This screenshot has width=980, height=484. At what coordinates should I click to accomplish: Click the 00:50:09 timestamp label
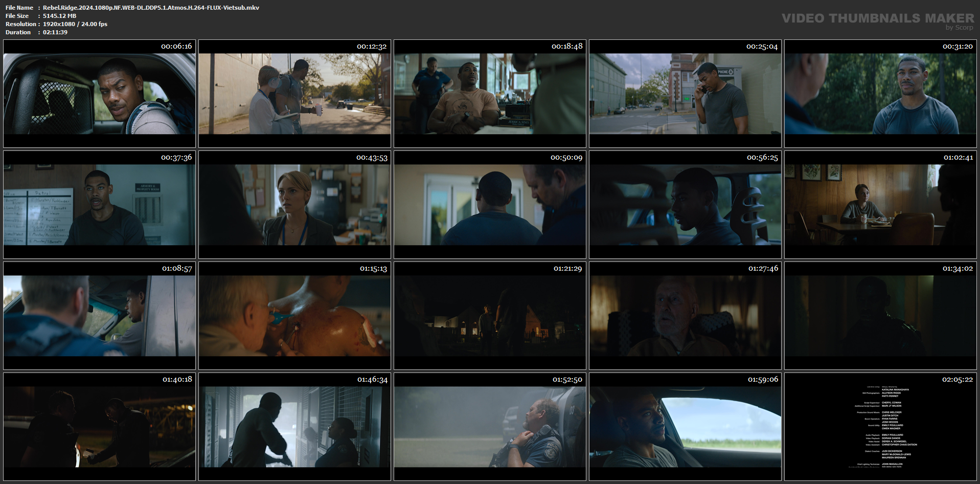[566, 157]
